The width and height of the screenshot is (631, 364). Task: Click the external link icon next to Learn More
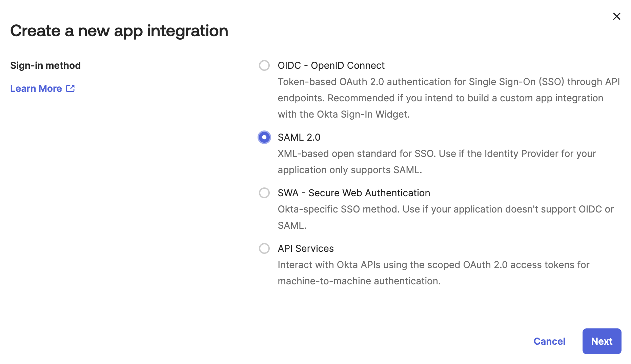tap(70, 88)
